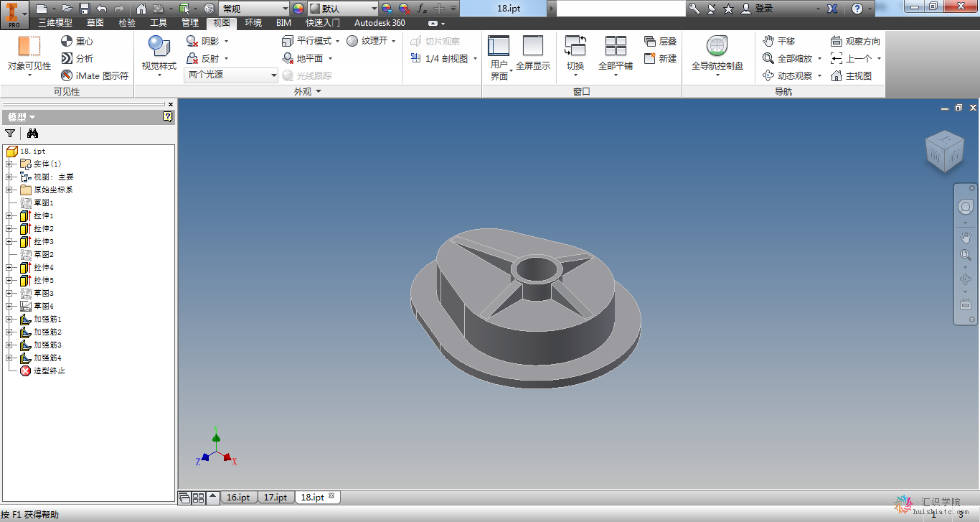Switch to the 检验 inspect tab
This screenshot has width=980, height=522.
[127, 23]
